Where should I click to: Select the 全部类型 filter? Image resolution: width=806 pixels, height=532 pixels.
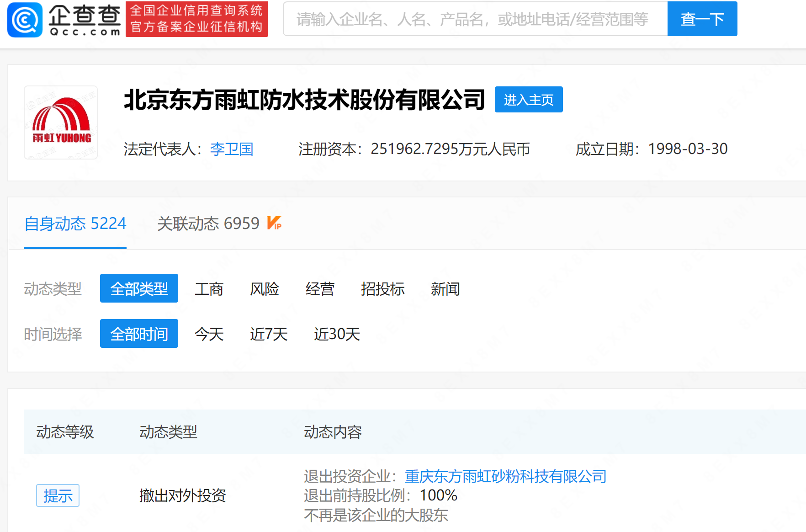[x=139, y=288]
